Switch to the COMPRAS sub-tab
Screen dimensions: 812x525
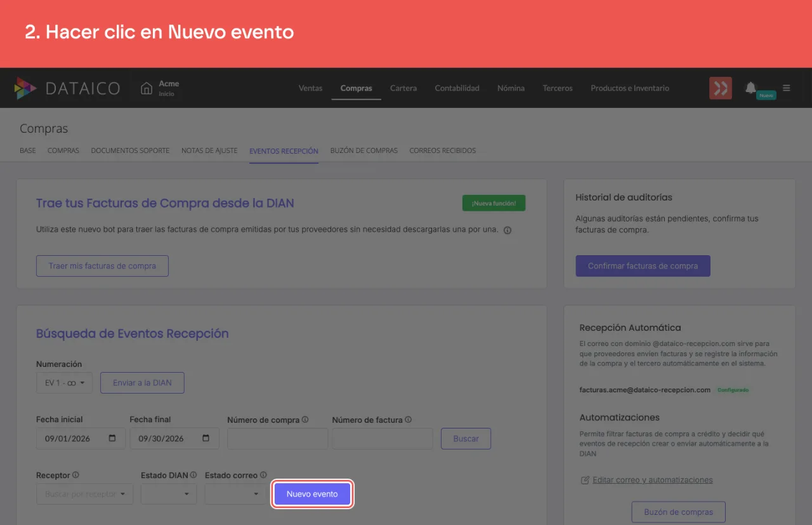(x=63, y=150)
